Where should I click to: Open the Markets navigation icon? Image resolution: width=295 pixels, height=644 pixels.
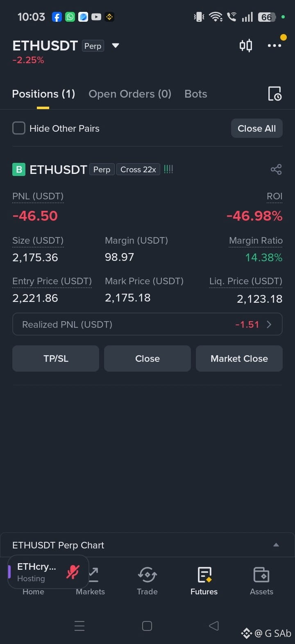click(94, 575)
